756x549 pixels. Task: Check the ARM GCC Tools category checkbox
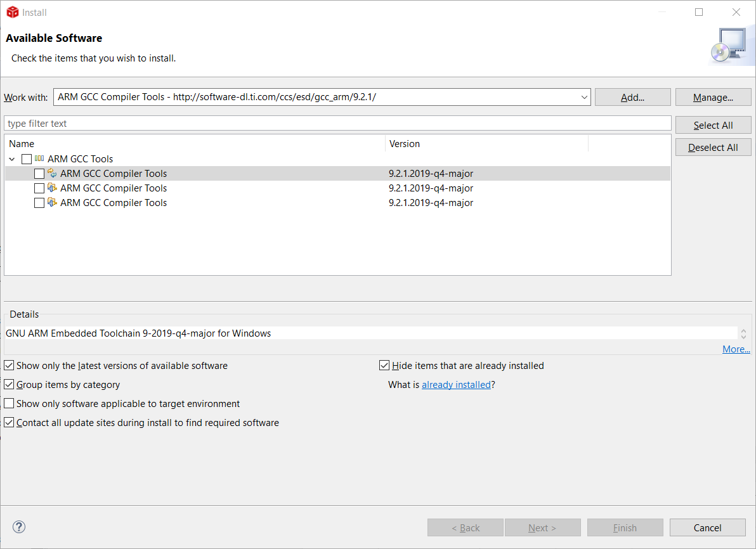click(27, 159)
